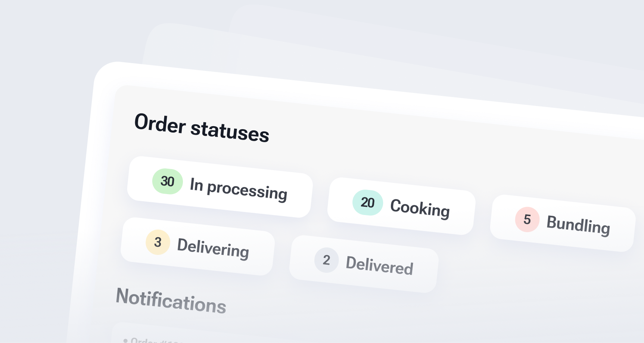Click the second stacked card behind the front panel
This screenshot has height=343, width=644.
tap(187, 45)
